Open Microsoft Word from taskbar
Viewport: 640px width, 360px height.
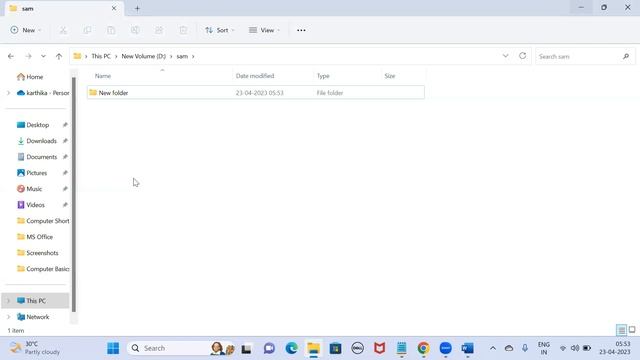tap(467, 348)
